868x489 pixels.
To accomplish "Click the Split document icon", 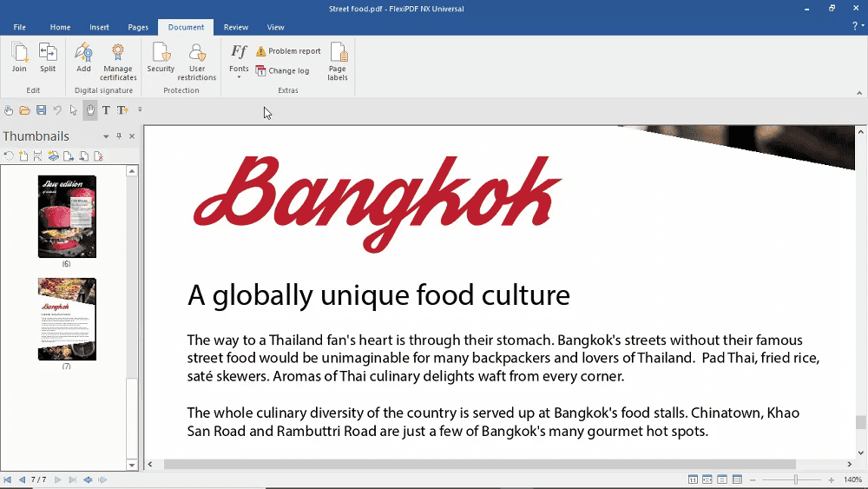I will 48,57.
